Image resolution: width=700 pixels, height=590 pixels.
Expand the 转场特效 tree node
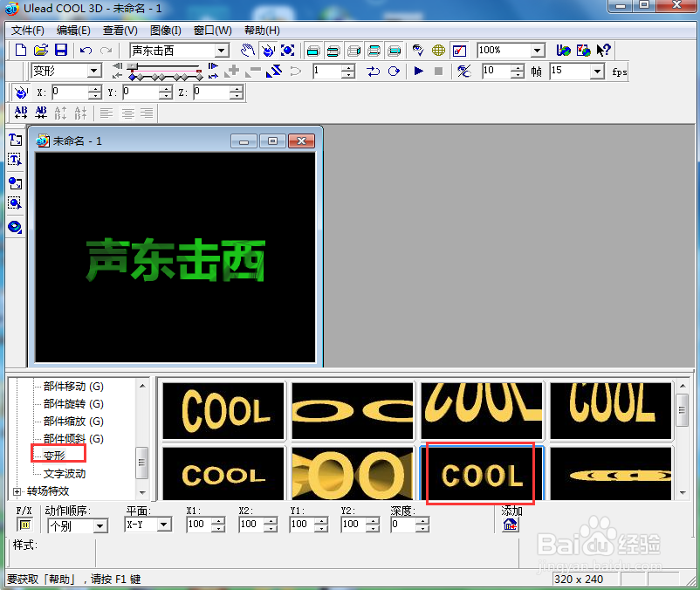pyautogui.click(x=17, y=492)
